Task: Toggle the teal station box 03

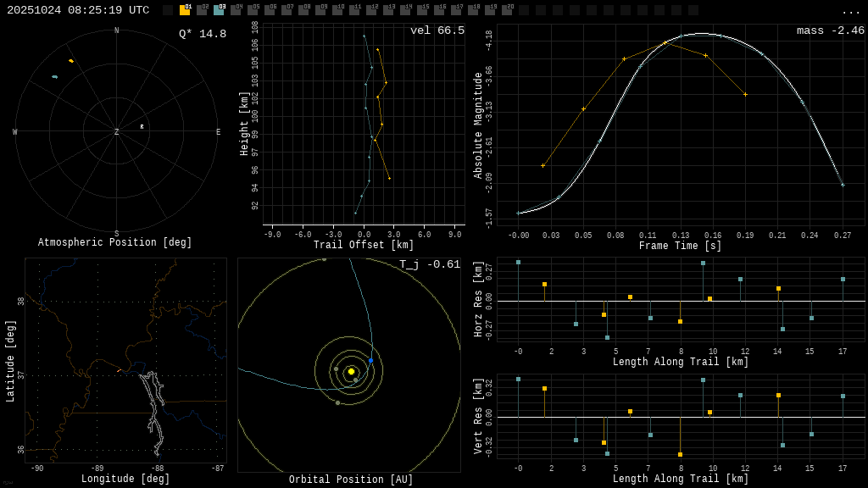Action: coord(219,10)
